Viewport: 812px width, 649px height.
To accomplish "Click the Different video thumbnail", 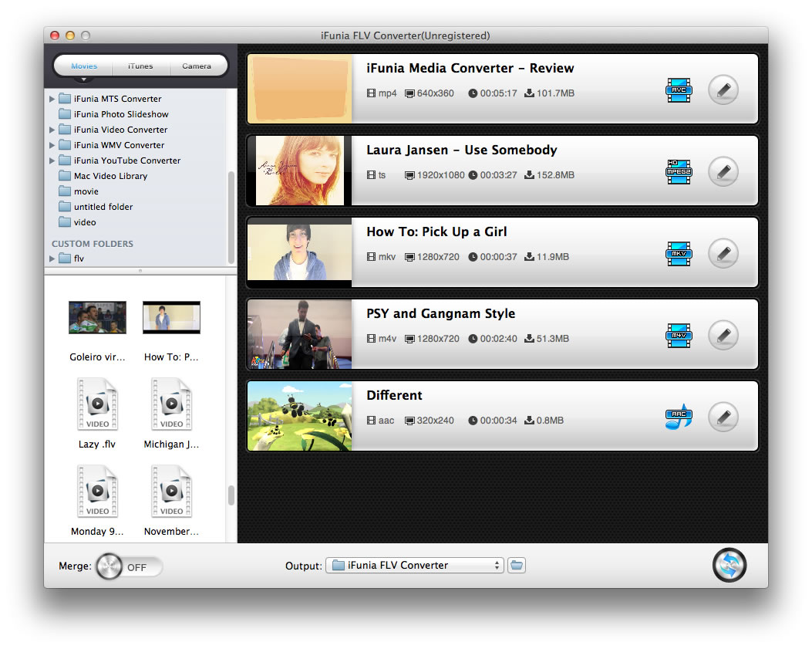I will click(x=300, y=416).
